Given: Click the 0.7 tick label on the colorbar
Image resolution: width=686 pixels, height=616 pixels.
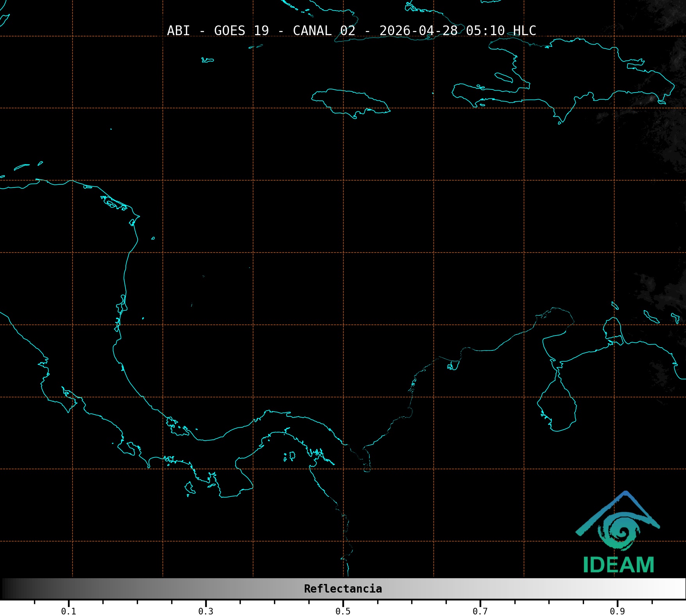Looking at the screenshot, I should 480,611.
